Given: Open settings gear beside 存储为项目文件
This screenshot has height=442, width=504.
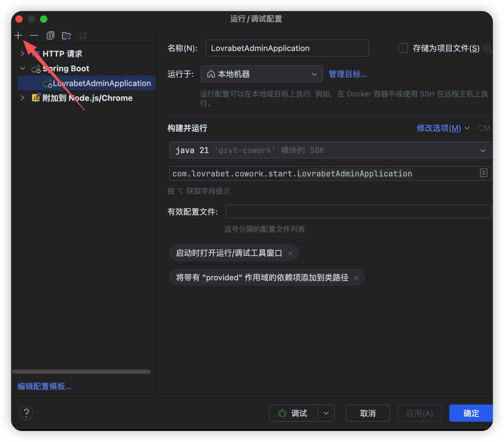Looking at the screenshot, I should (487, 48).
